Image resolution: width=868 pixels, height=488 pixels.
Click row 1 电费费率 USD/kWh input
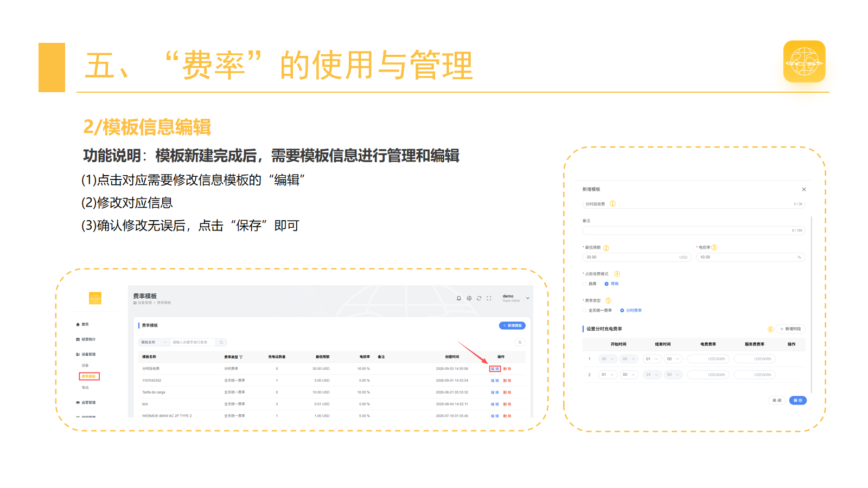coord(708,358)
